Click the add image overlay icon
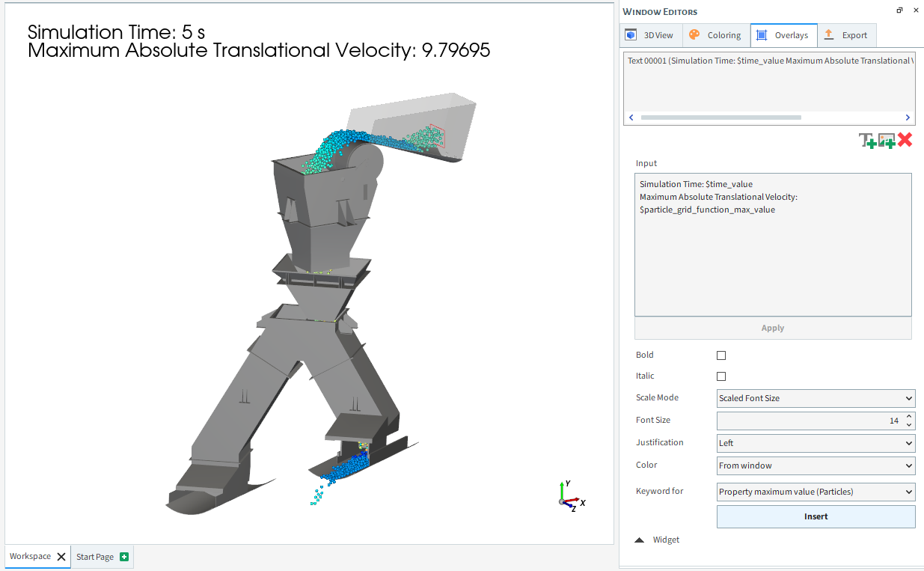The width and height of the screenshot is (924, 571). pyautogui.click(x=887, y=140)
